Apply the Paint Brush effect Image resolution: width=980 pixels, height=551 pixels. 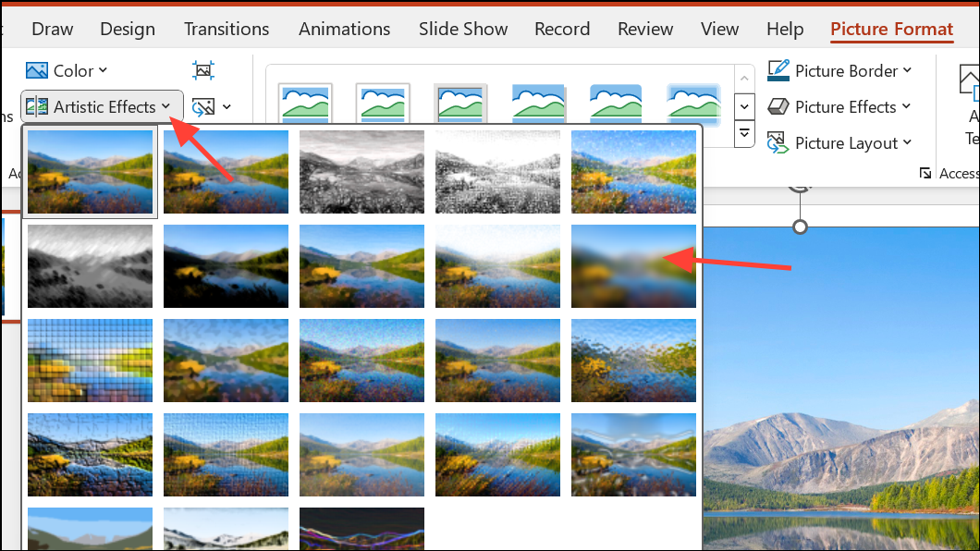(x=361, y=266)
